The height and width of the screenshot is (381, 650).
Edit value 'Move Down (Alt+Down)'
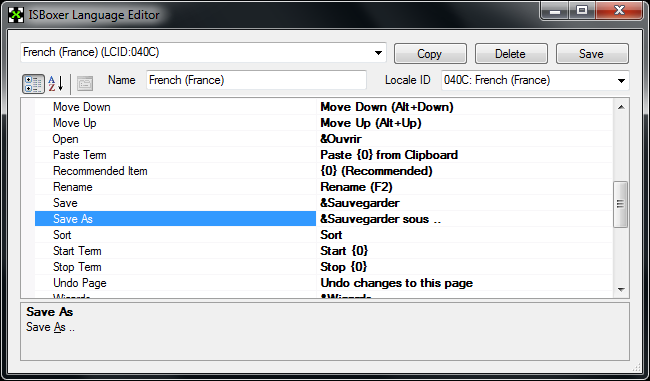[465, 107]
